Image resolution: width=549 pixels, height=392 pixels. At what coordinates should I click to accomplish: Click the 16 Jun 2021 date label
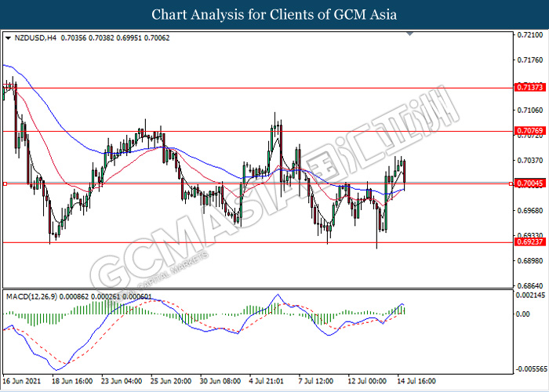22,381
